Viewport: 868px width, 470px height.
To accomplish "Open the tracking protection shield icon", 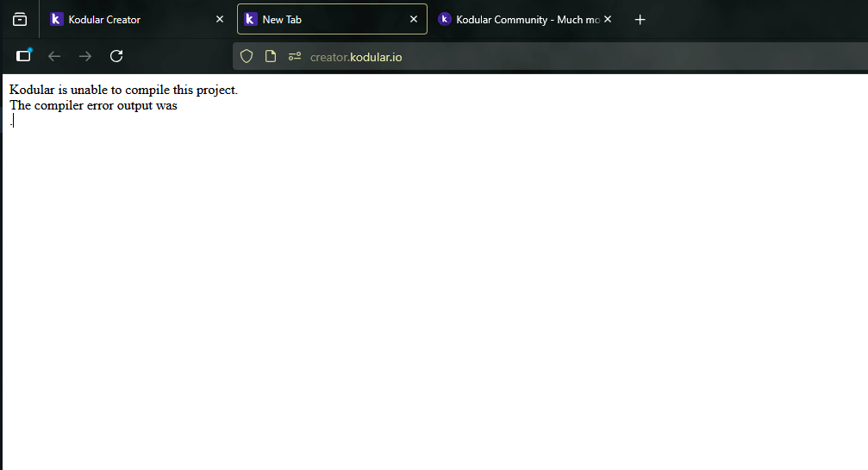I will [247, 56].
